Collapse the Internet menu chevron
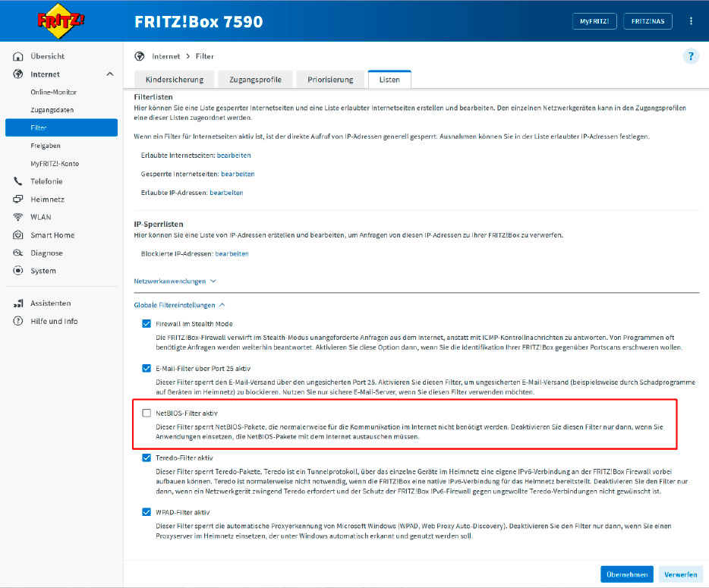This screenshot has width=709, height=588. click(x=110, y=74)
